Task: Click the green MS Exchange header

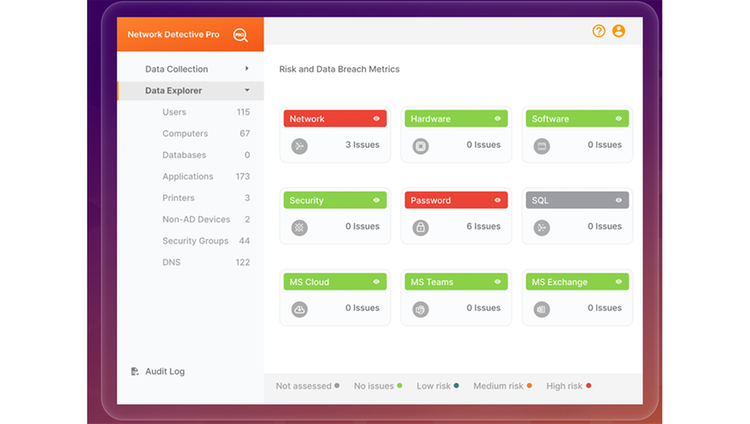Action: coord(577,282)
